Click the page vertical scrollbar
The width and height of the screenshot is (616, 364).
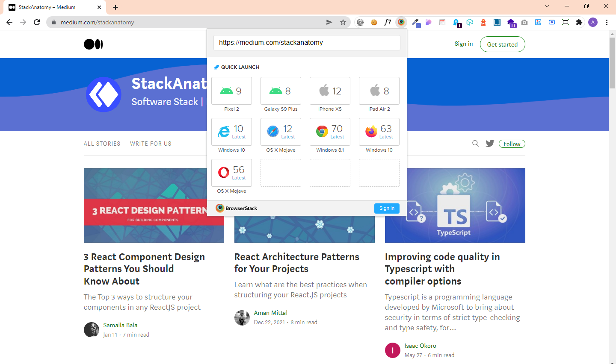click(x=612, y=62)
